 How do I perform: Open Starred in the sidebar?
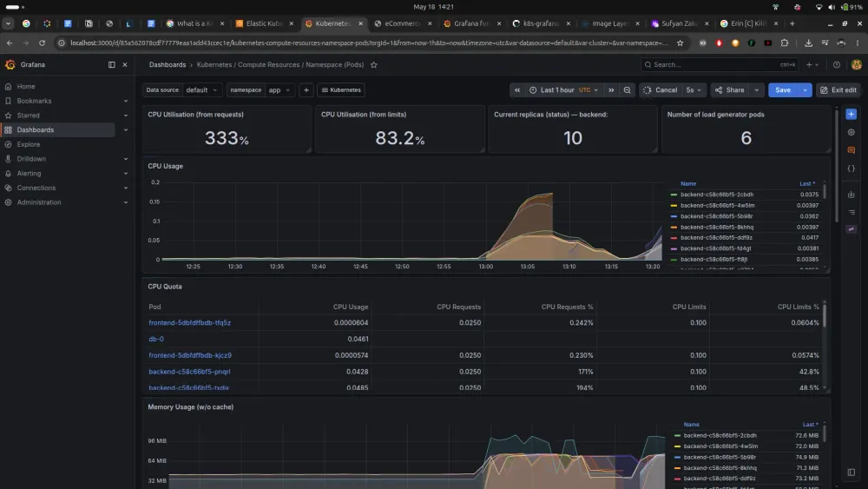coord(29,116)
